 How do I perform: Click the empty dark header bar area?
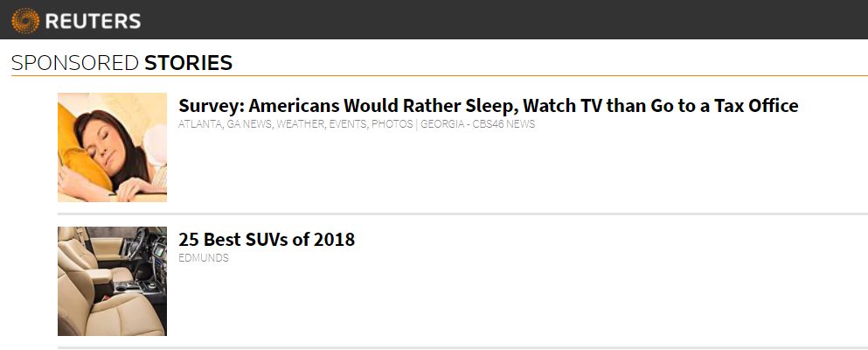(498, 19)
